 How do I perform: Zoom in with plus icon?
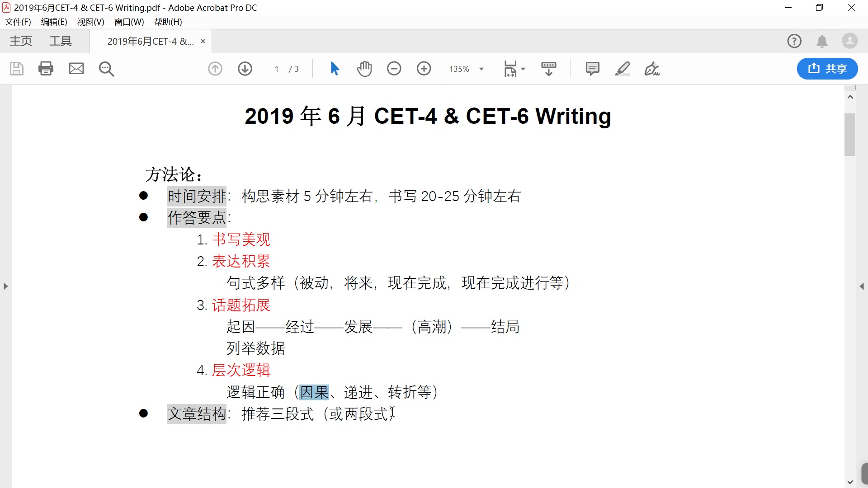[424, 69]
